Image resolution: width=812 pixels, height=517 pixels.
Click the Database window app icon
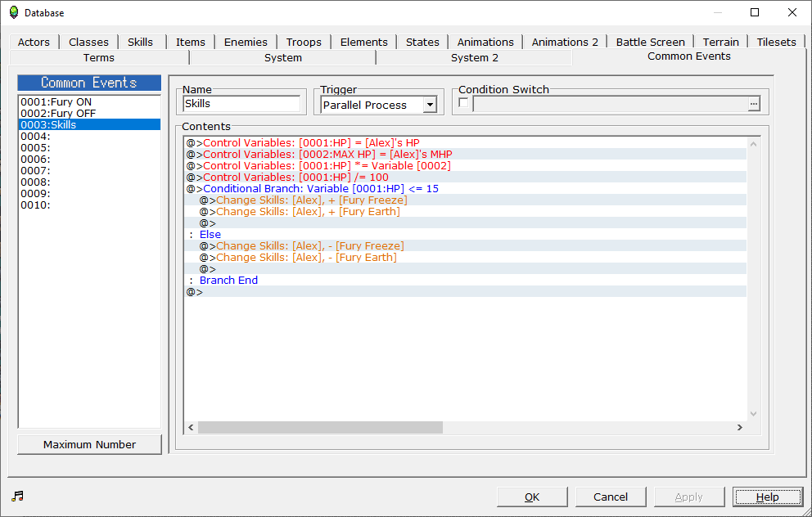point(14,12)
